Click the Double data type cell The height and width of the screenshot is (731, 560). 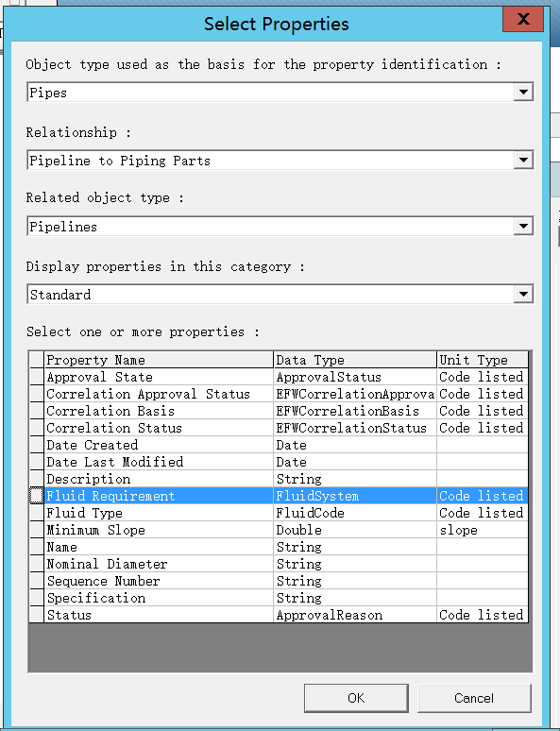(355, 530)
